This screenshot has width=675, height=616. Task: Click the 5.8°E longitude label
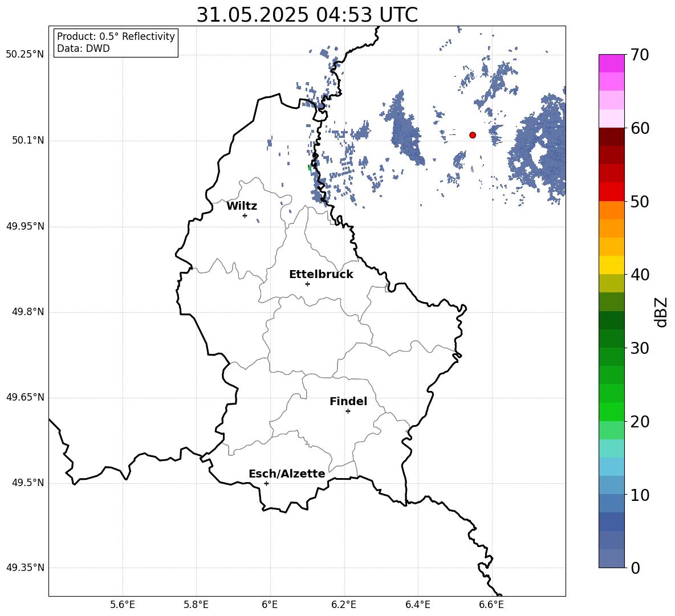click(x=196, y=605)
